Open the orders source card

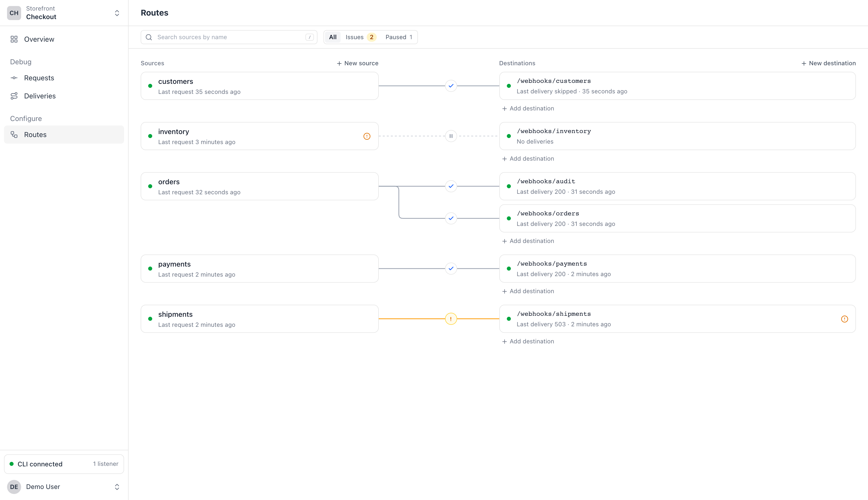[x=259, y=186]
